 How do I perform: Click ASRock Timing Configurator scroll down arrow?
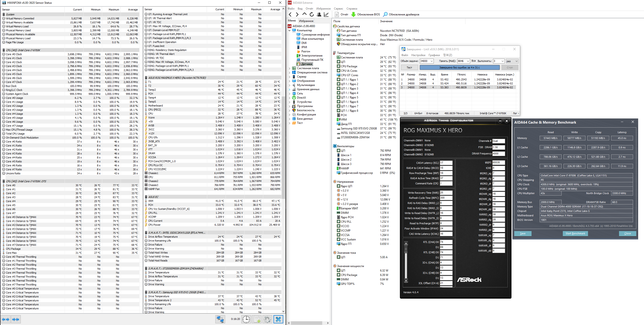pos(406,281)
